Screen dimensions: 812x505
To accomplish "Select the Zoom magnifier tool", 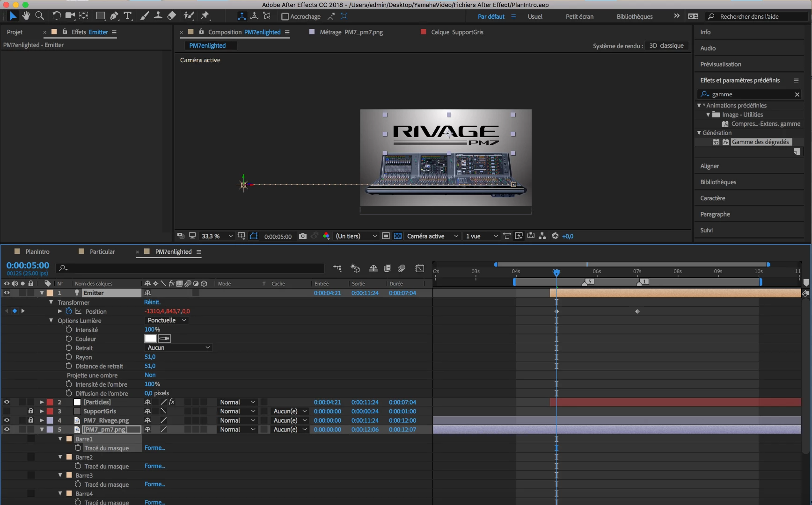I will coord(40,16).
